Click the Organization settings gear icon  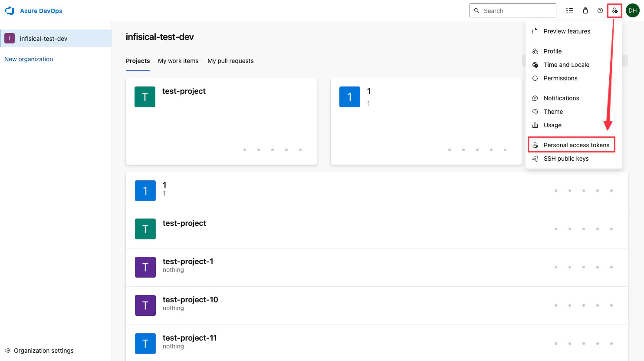(x=7, y=351)
